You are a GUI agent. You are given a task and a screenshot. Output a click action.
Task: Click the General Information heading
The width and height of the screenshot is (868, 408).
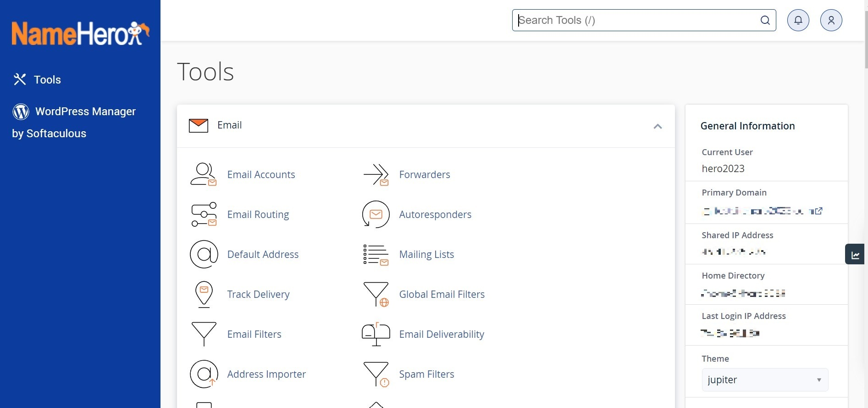coord(747,126)
